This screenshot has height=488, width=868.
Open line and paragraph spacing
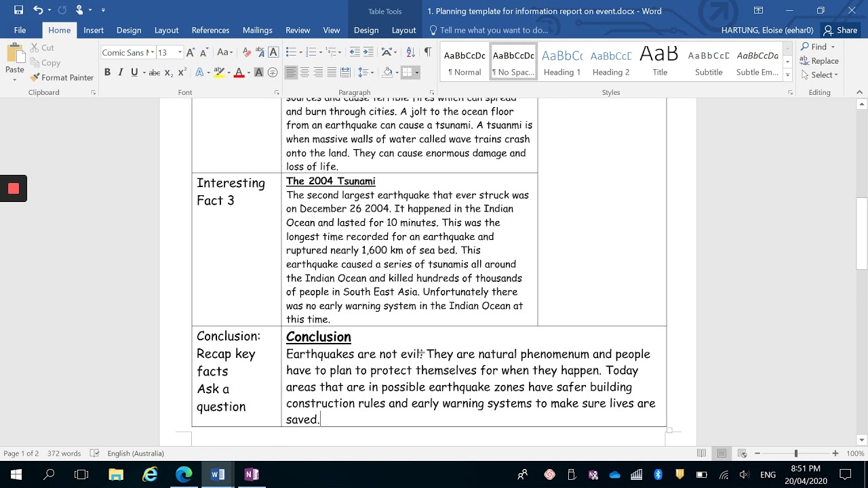tap(363, 73)
